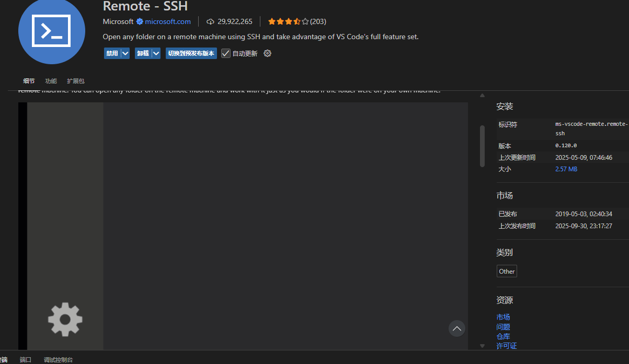Image resolution: width=629 pixels, height=364 pixels.
Task: Open the 端口 panel tab
Action: (26, 359)
